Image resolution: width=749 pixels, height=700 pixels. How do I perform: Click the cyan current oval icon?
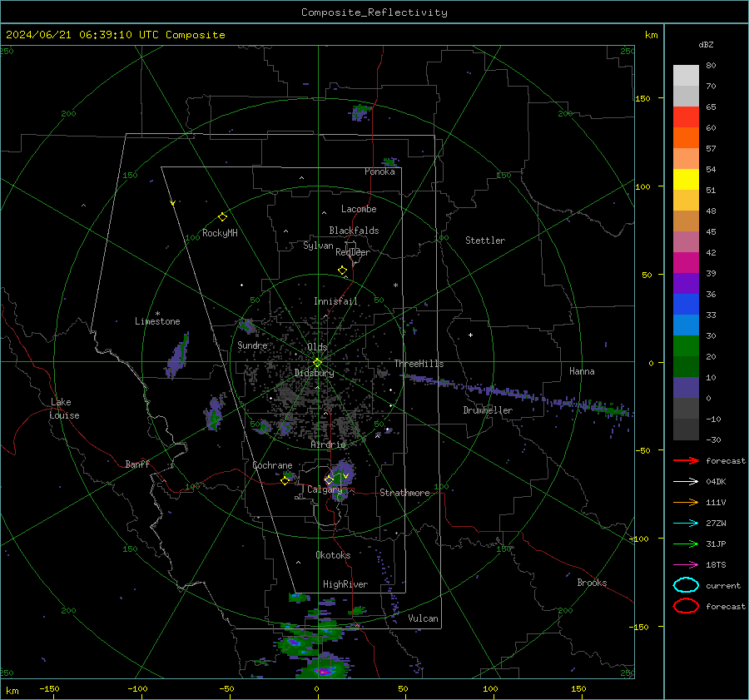click(686, 585)
